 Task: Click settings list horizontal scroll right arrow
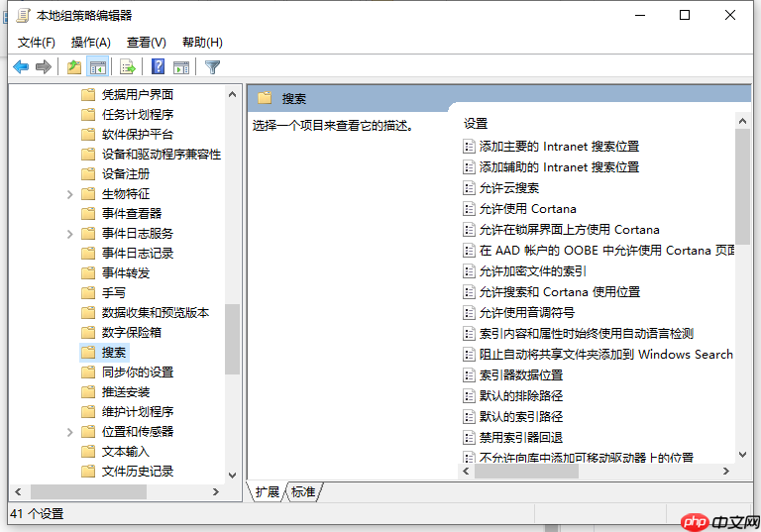click(x=726, y=472)
